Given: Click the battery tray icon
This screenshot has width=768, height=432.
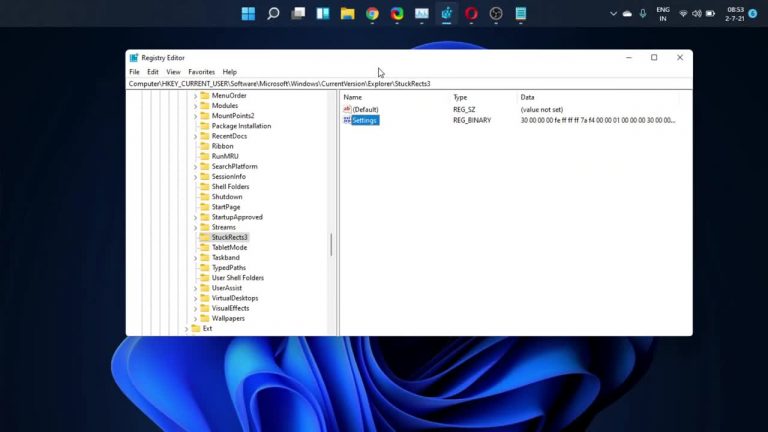Looking at the screenshot, I should coord(710,14).
